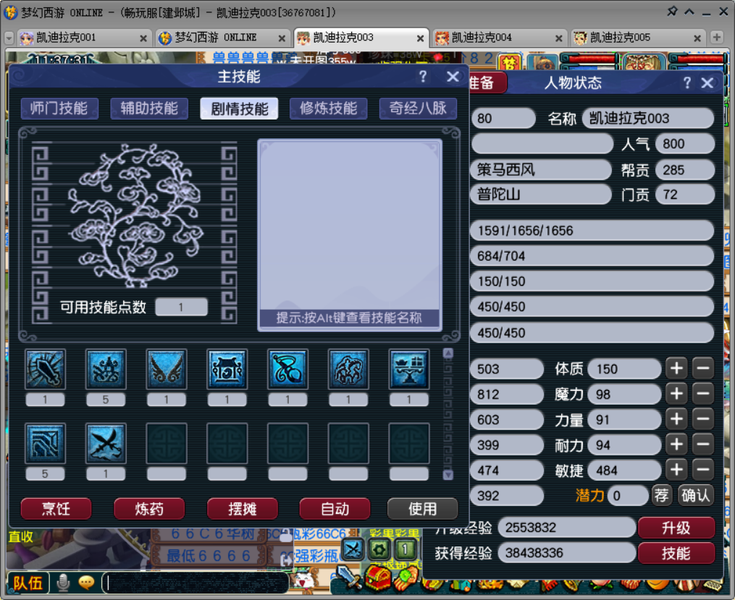Viewport: 735px width, 600px height.
Task: Increase 魔力 with its plus button
Action: pos(676,394)
